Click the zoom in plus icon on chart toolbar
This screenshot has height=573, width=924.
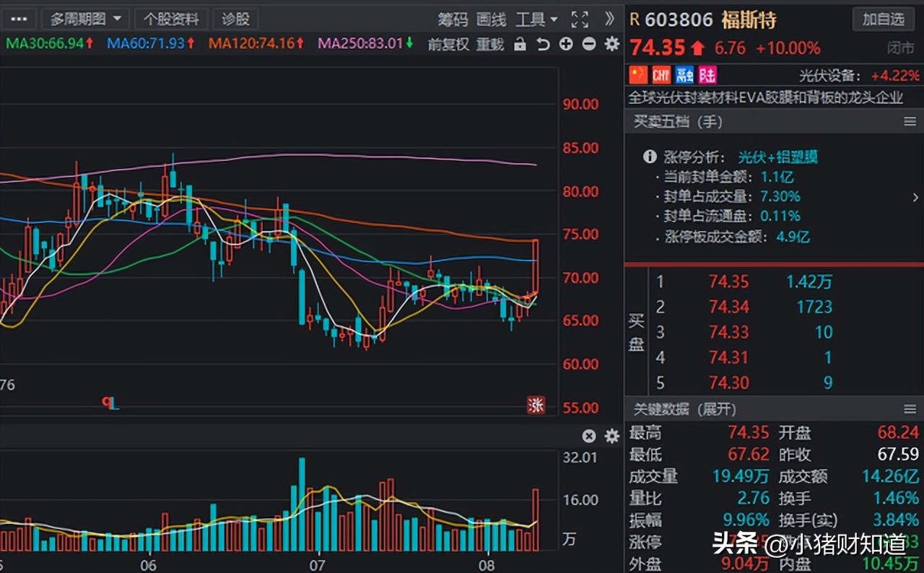coord(566,44)
